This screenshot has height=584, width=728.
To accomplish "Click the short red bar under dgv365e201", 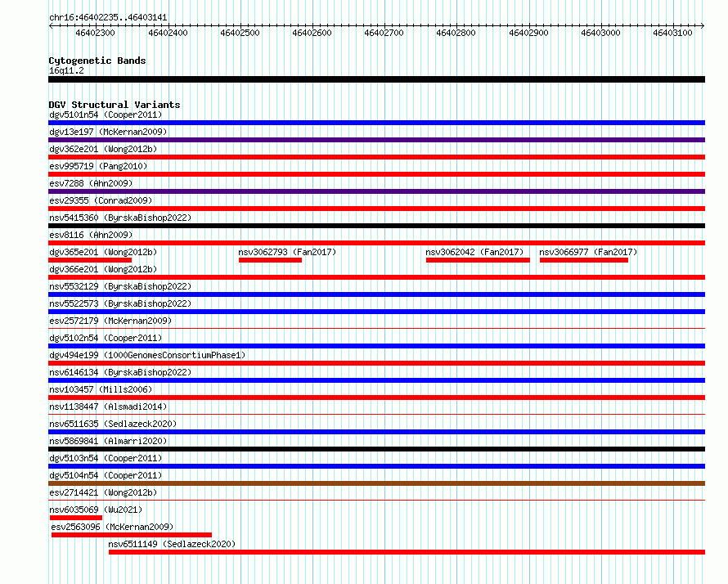I will [90, 260].
